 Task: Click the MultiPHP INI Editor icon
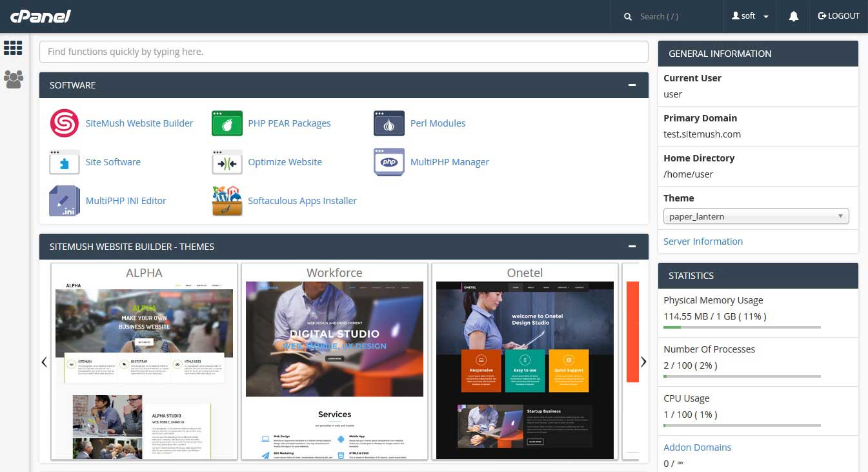click(65, 201)
